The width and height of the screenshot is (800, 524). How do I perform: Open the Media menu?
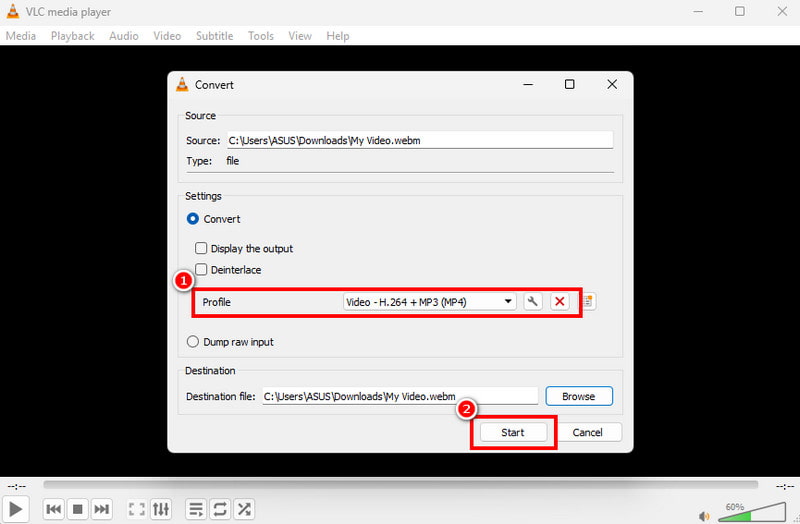pyautogui.click(x=20, y=36)
